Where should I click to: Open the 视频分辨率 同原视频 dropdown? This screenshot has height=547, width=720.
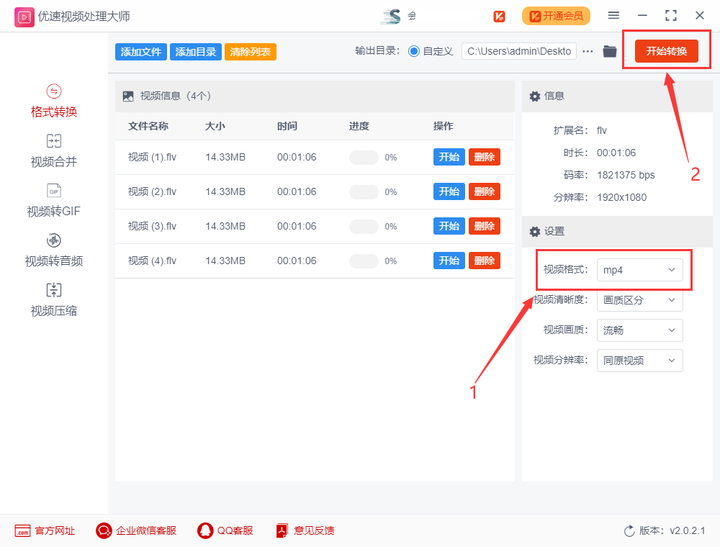[x=640, y=361]
